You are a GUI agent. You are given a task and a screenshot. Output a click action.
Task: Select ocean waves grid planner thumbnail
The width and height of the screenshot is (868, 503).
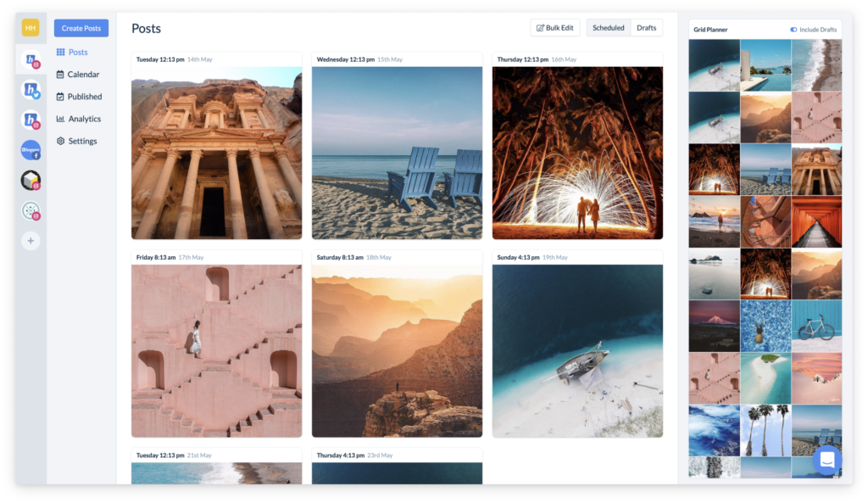[714, 430]
